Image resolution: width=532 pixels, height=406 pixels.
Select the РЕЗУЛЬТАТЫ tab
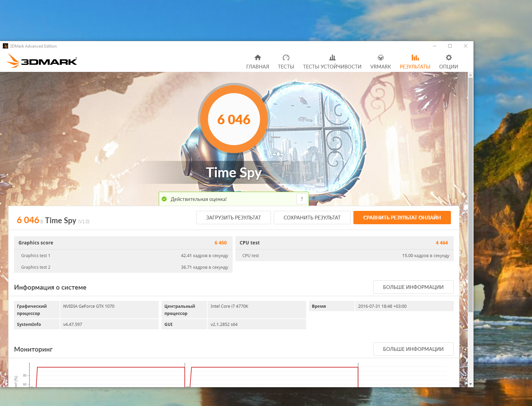point(415,62)
